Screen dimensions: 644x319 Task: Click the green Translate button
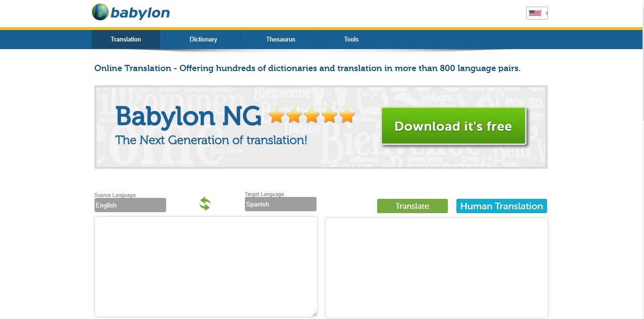412,206
